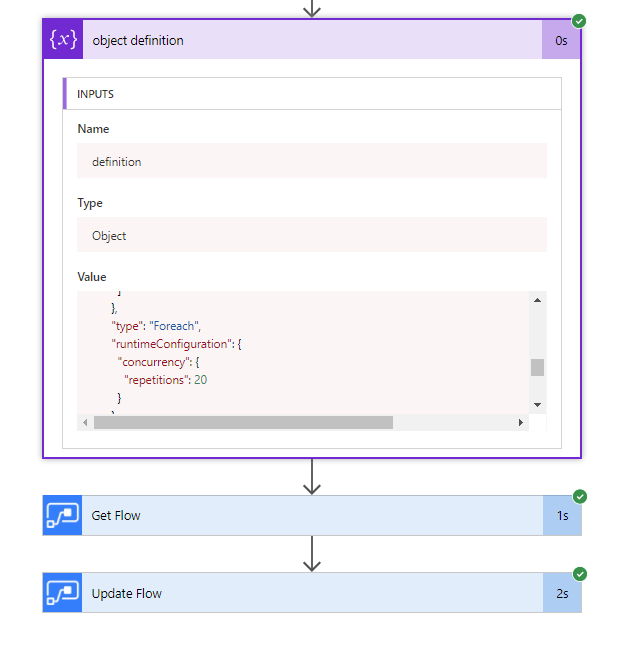The width and height of the screenshot is (623, 649).
Task: Click the Name field containing definition
Action: pos(312,161)
